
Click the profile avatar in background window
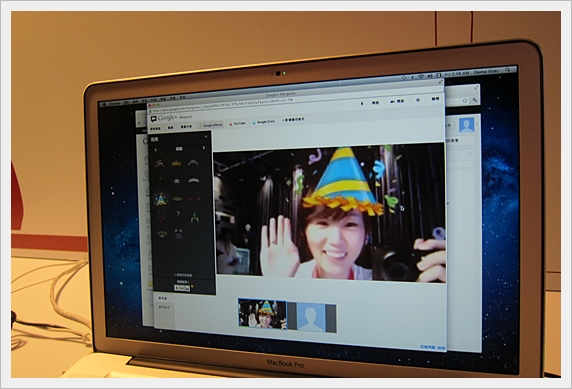467,125
